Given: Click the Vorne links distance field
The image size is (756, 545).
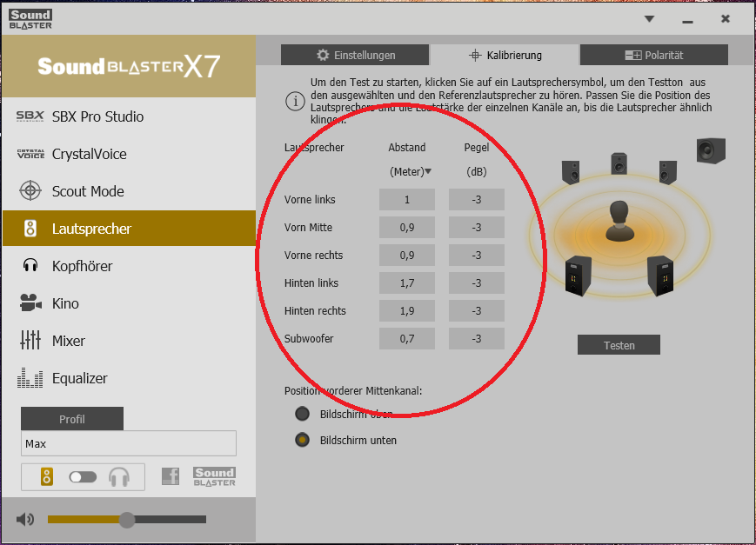Looking at the screenshot, I should tap(407, 200).
